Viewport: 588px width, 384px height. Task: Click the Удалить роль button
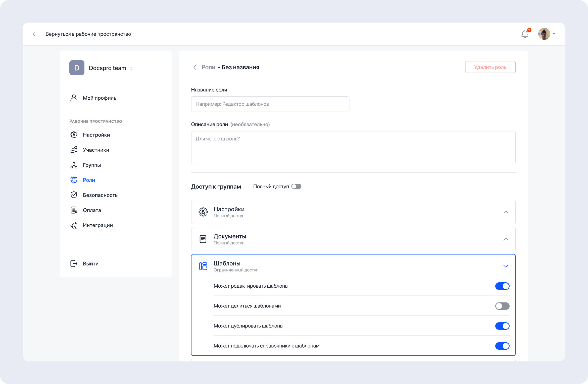(490, 67)
